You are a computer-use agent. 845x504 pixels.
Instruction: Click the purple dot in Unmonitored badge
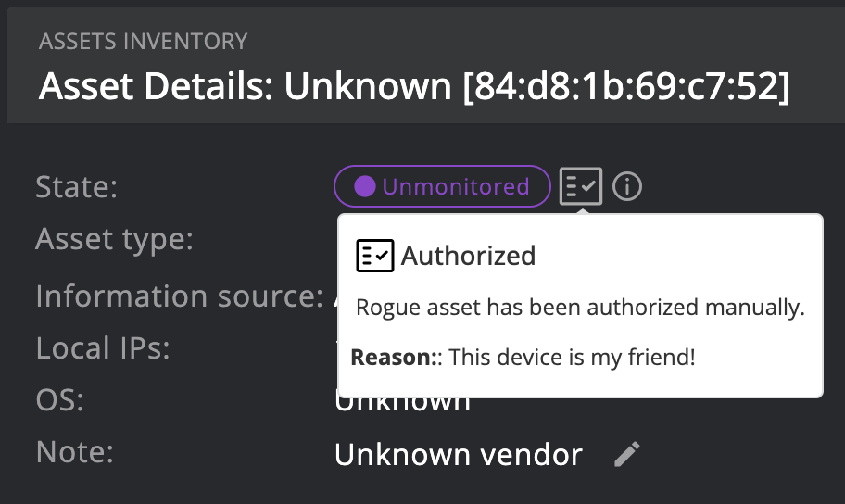(x=365, y=187)
